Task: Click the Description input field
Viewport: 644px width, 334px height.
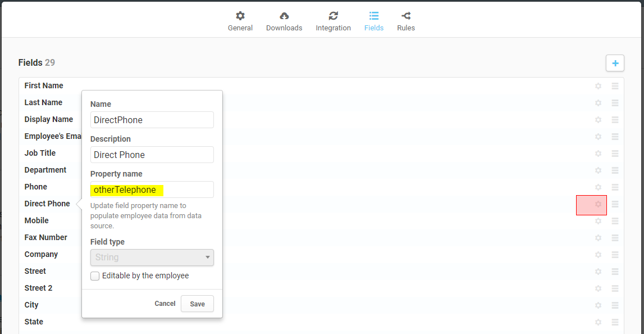Action: coord(152,155)
